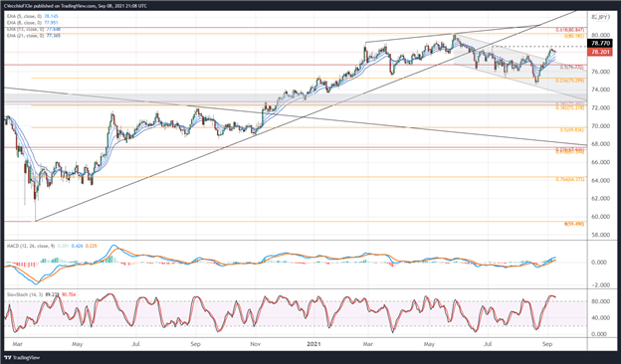Click the 0 (59.490) Fibonacci base label
Viewport: 621px width, 364px height.
(x=574, y=224)
